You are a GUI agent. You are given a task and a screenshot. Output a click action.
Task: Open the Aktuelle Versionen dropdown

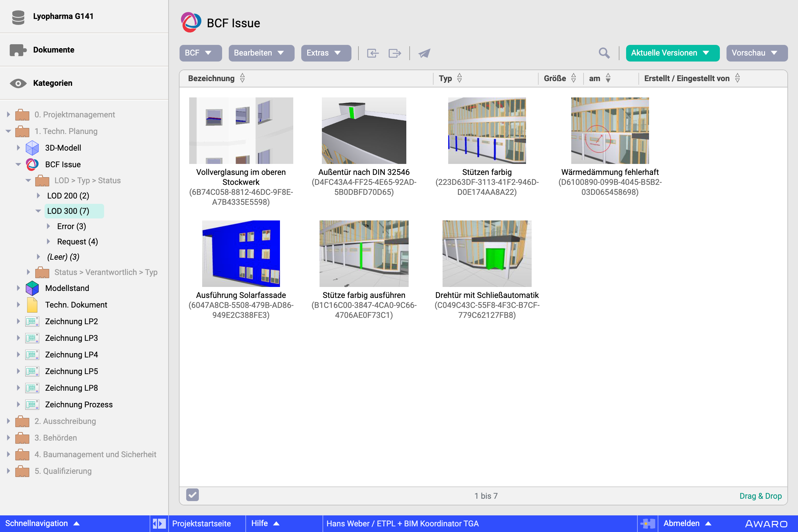[x=672, y=53]
